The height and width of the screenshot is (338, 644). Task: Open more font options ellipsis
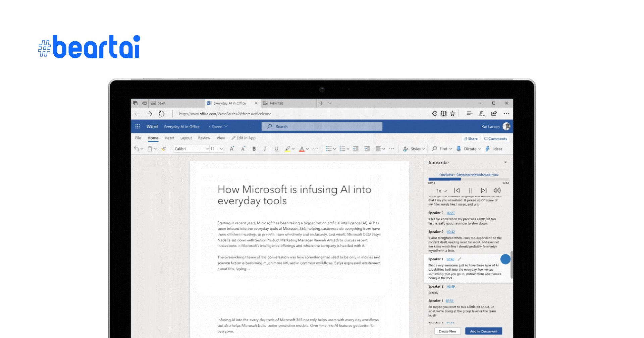[315, 149]
